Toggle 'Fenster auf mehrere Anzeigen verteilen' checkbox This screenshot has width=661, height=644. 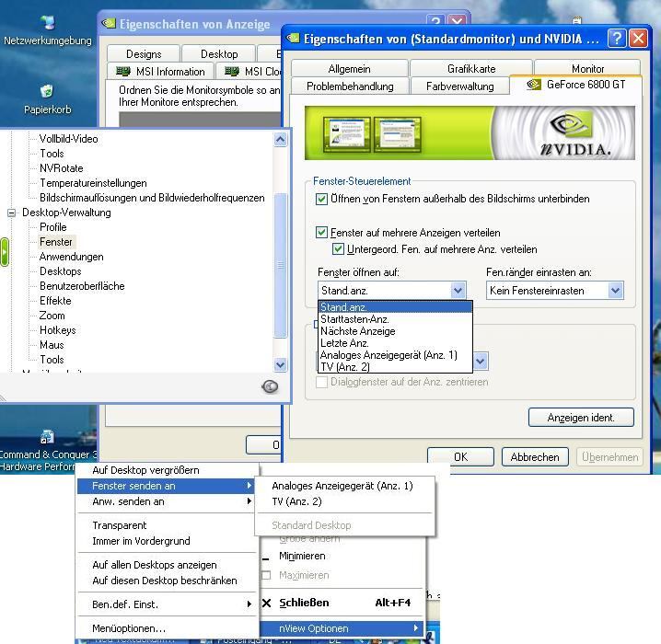point(321,233)
